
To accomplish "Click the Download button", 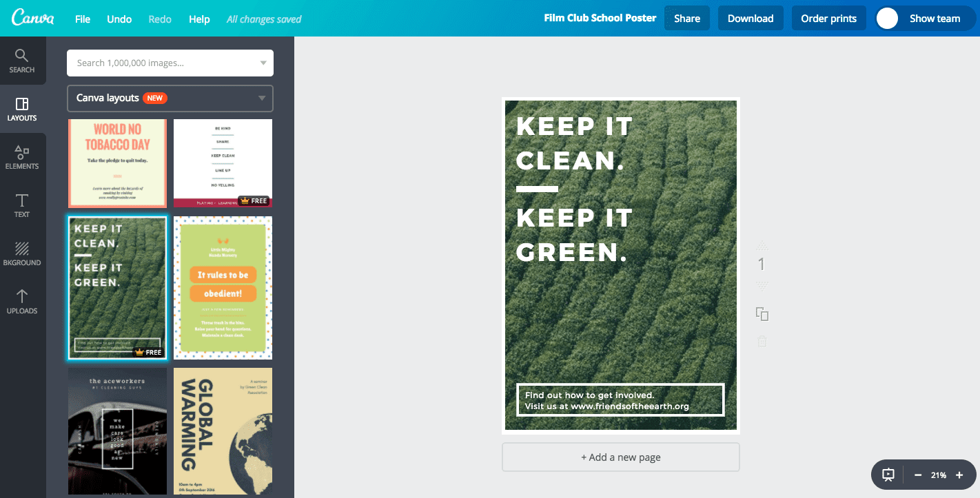I will (751, 18).
